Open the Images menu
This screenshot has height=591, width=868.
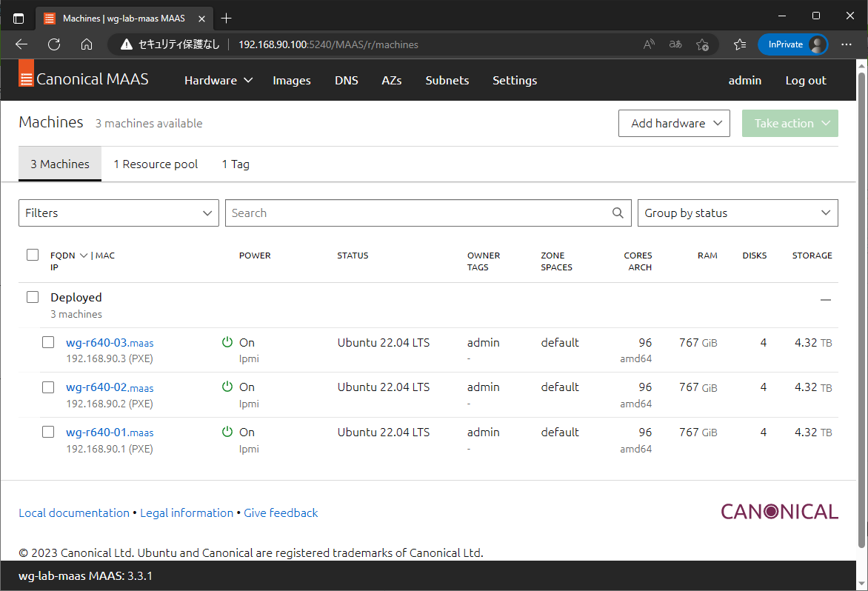292,80
